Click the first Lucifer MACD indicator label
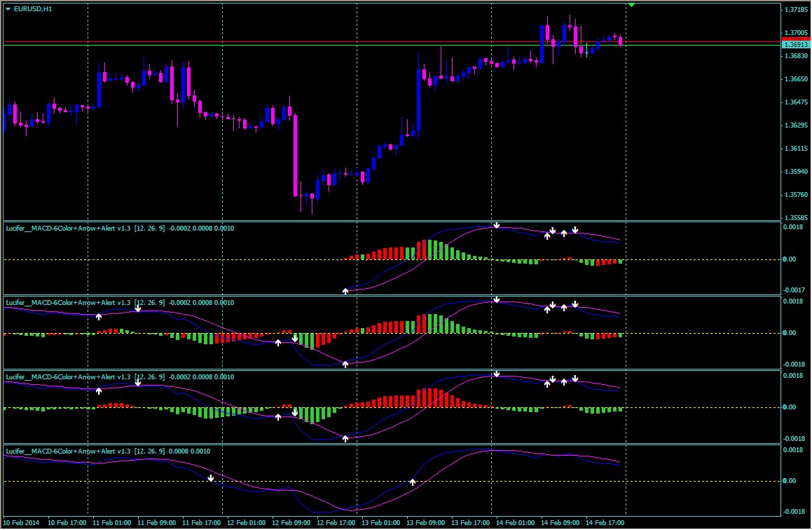Viewport: 812px width, 530px height. pyautogui.click(x=84, y=229)
